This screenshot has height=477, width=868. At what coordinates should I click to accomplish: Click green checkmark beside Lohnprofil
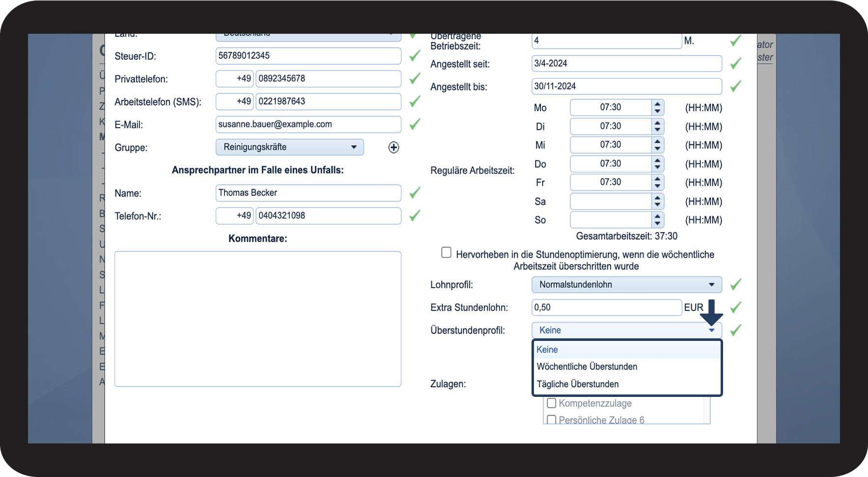[735, 284]
